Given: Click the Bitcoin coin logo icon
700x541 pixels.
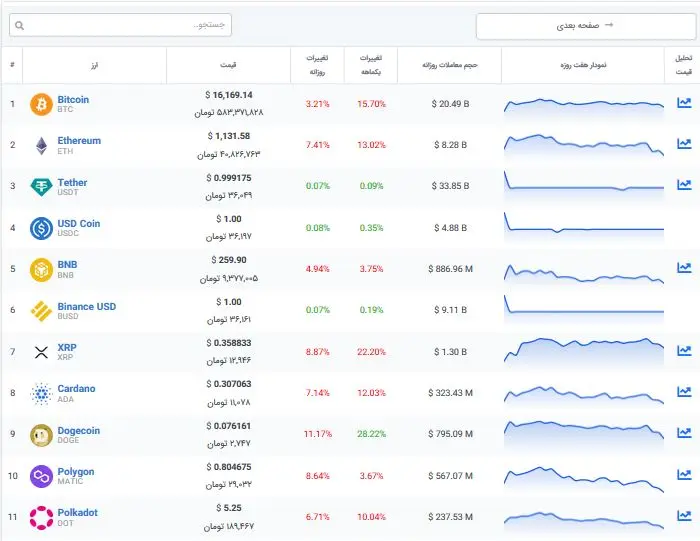Looking at the screenshot, I should [x=41, y=104].
